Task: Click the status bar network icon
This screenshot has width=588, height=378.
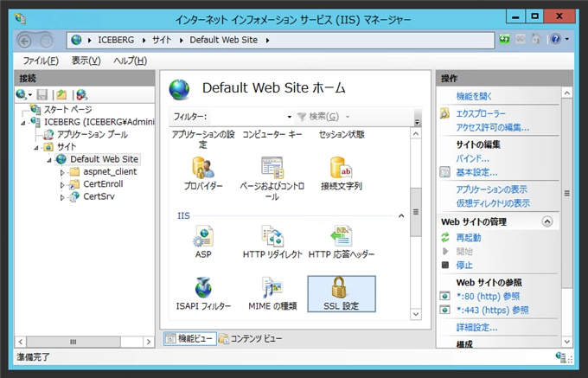Action: (561, 356)
